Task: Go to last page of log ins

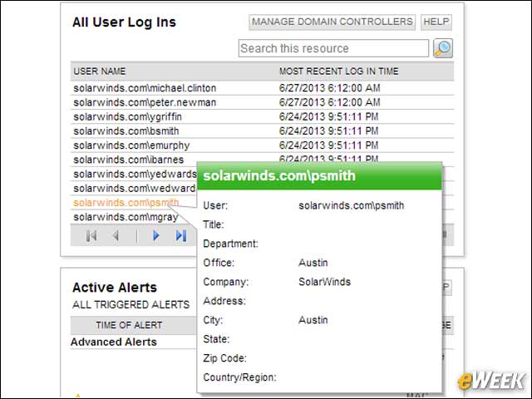Action: tap(181, 235)
